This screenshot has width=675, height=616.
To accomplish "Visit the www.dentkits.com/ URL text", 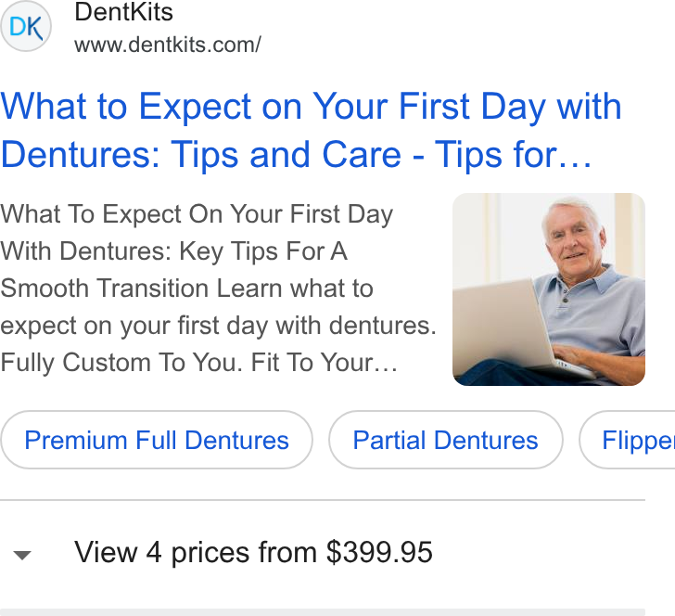I will [x=168, y=45].
